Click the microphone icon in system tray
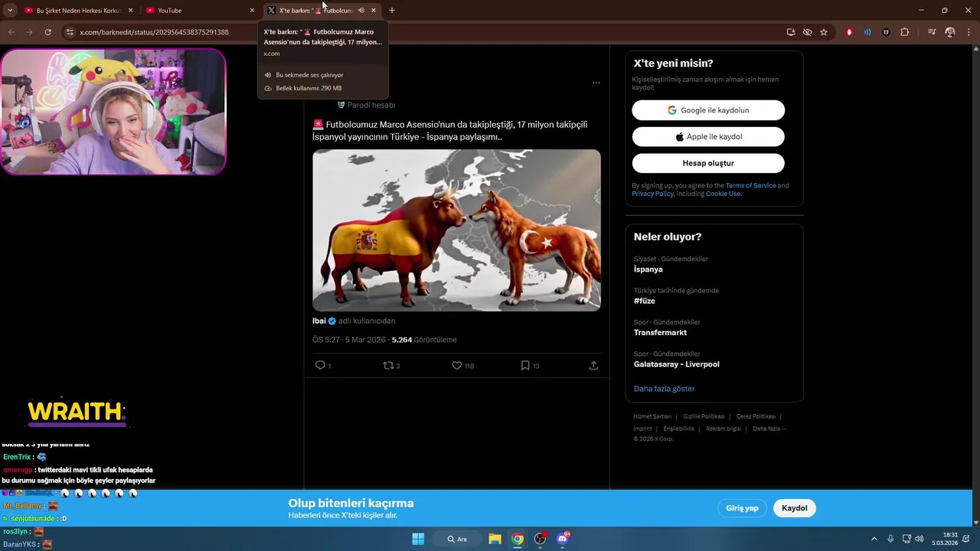 890,539
